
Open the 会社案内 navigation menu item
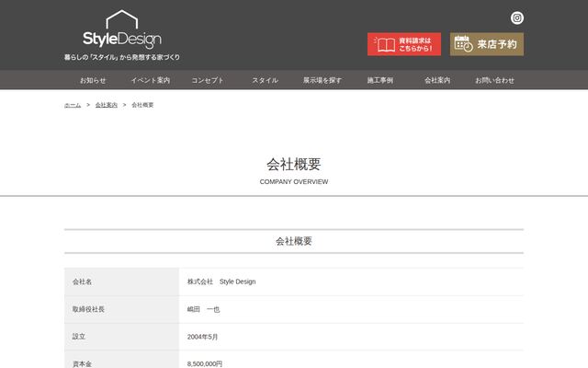[437, 80]
